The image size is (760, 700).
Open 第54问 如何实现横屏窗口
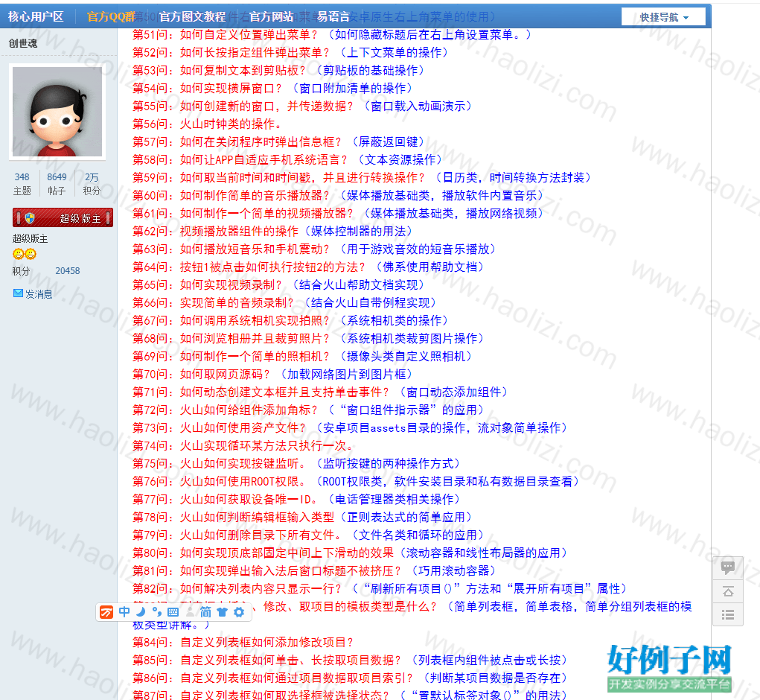pyautogui.click(x=272, y=88)
